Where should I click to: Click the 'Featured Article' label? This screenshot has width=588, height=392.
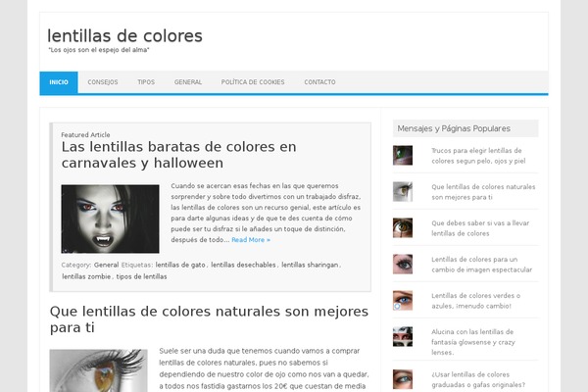pyautogui.click(x=85, y=134)
